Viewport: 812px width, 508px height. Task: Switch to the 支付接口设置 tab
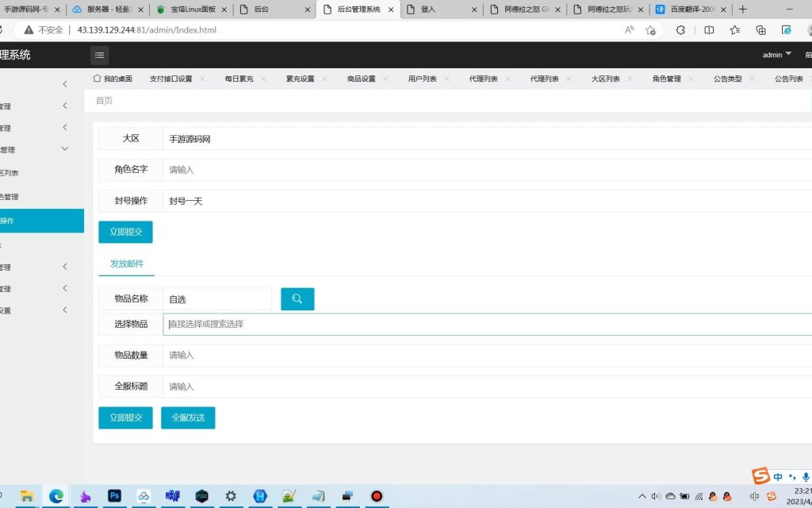click(x=170, y=79)
